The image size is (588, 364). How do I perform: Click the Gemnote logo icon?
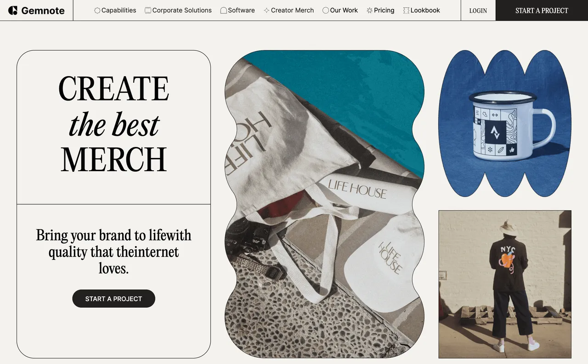pos(13,10)
